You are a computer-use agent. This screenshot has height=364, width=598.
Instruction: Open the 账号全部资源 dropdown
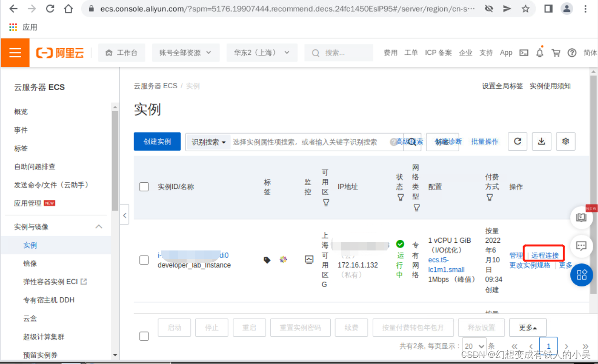click(x=186, y=53)
